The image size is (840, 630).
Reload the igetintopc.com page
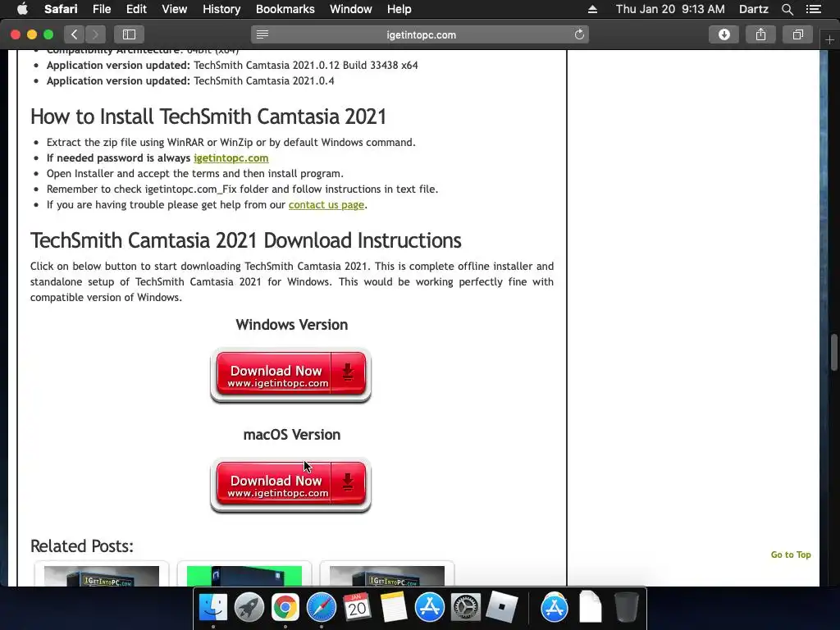tap(579, 34)
